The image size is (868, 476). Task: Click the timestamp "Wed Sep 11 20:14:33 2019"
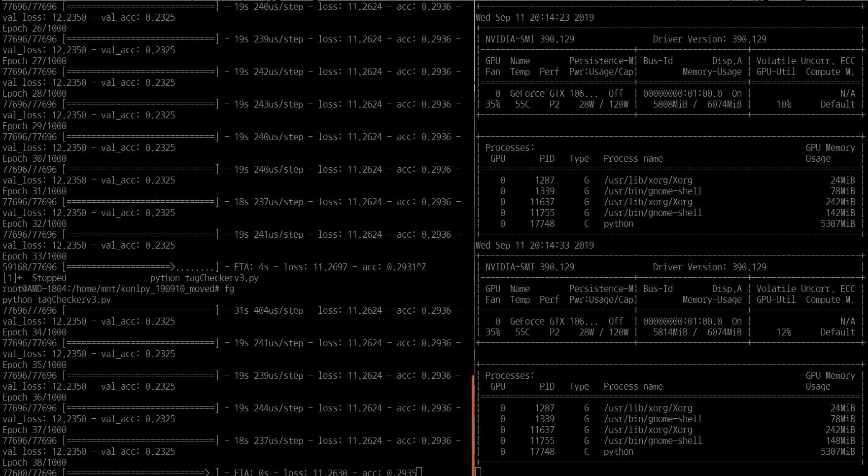pos(535,246)
